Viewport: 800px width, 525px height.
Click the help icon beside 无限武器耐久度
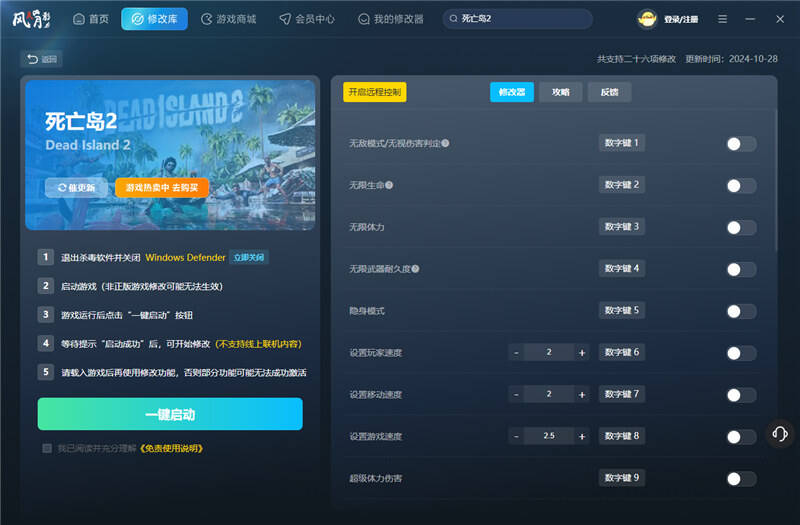(x=415, y=269)
